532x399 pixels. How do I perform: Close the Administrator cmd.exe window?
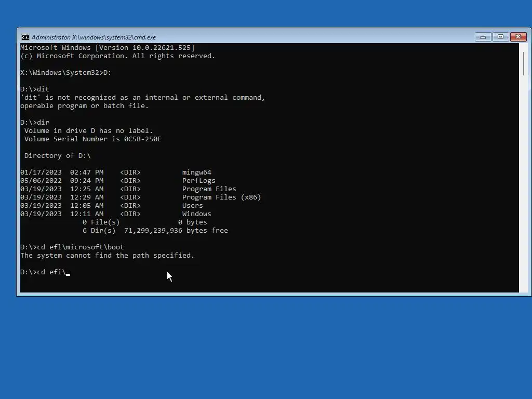point(518,37)
